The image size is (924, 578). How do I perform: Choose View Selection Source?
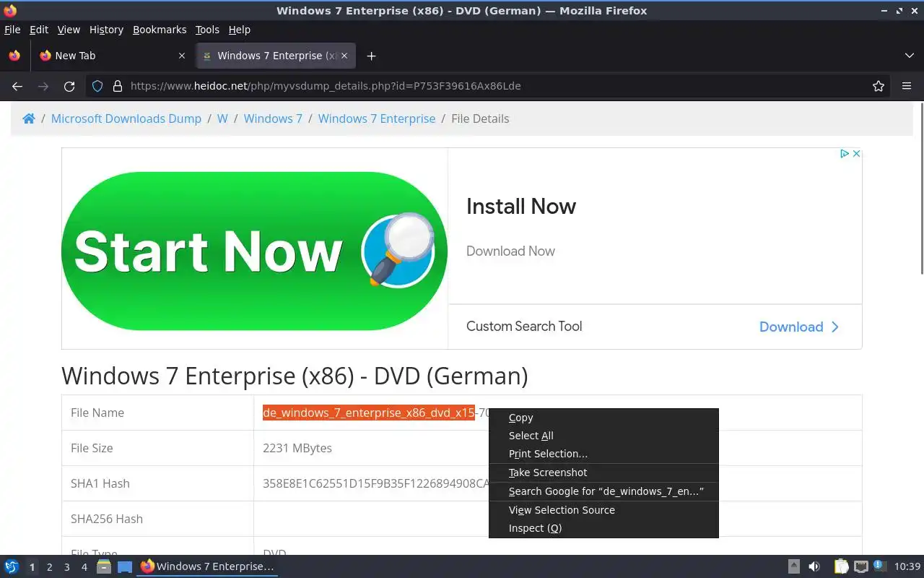click(x=603, y=510)
